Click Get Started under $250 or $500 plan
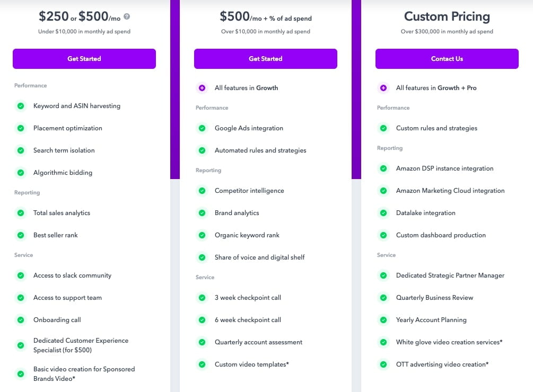Screen dimensions: 533x392 [84, 59]
